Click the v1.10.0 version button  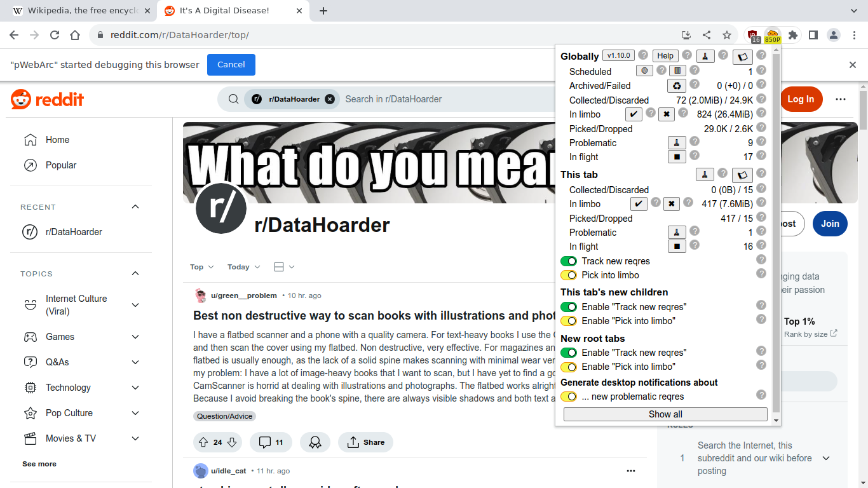pos(618,55)
